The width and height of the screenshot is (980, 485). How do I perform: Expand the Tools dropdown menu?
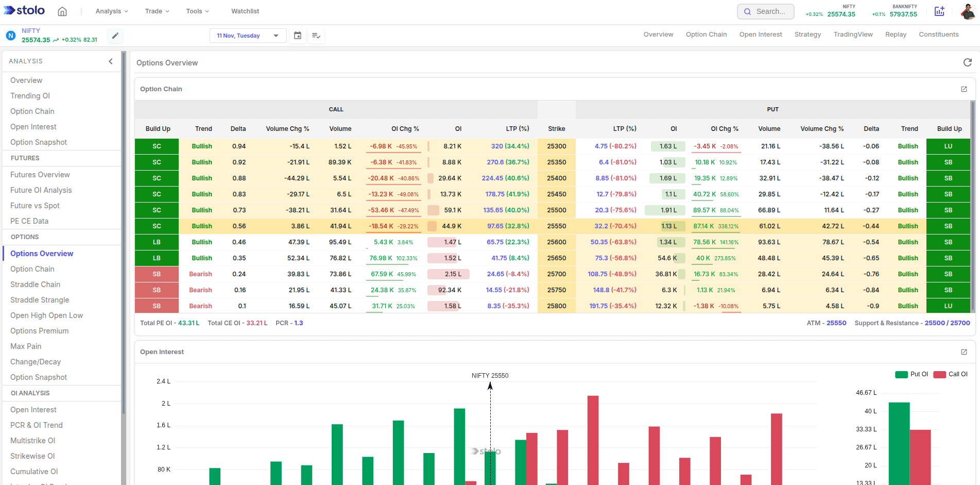pos(197,11)
